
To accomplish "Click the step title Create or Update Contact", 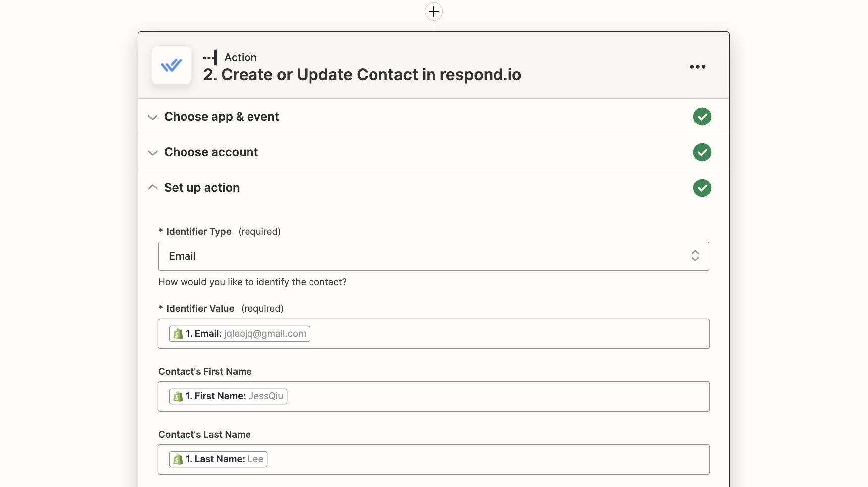I will click(x=362, y=75).
